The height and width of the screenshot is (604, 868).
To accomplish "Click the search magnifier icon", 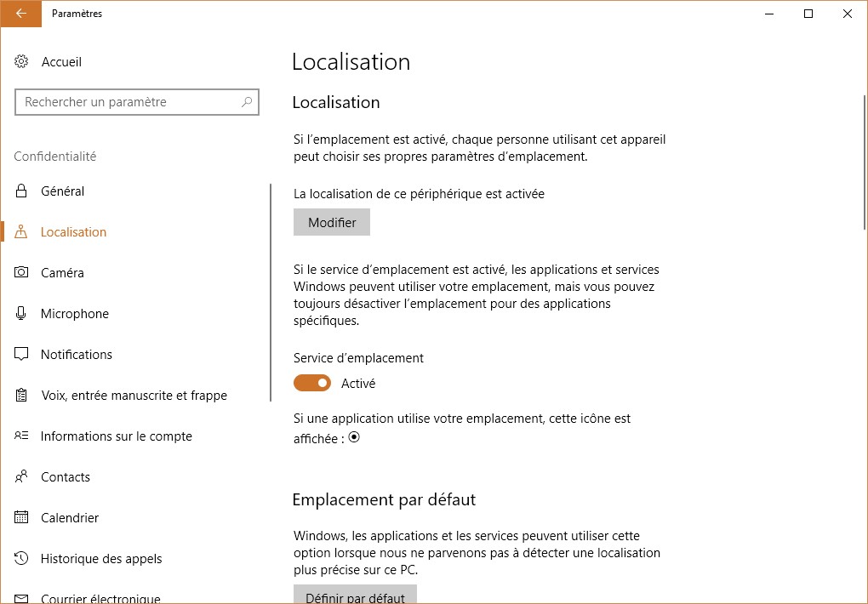I will coord(247,102).
